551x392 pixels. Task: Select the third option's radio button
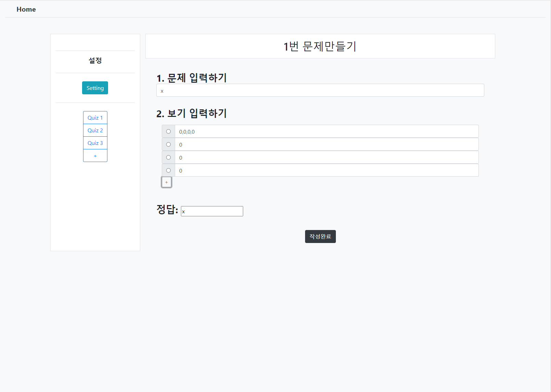coord(168,158)
